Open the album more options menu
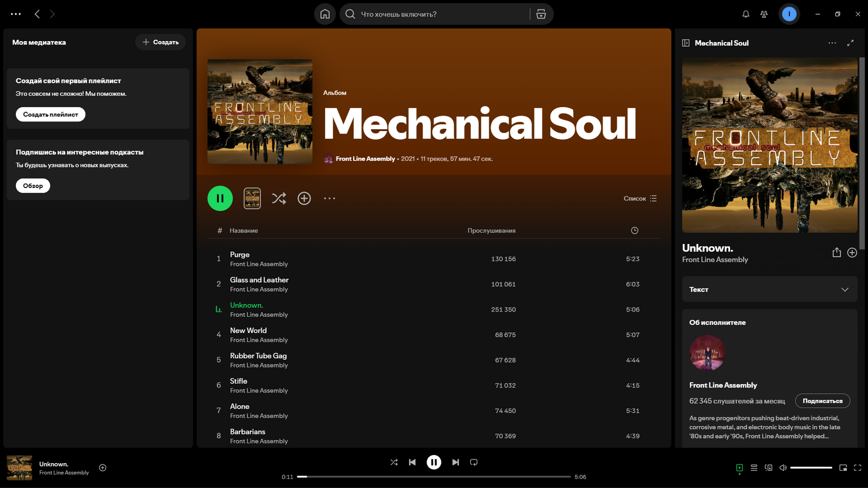The width and height of the screenshot is (868, 488). (329, 198)
